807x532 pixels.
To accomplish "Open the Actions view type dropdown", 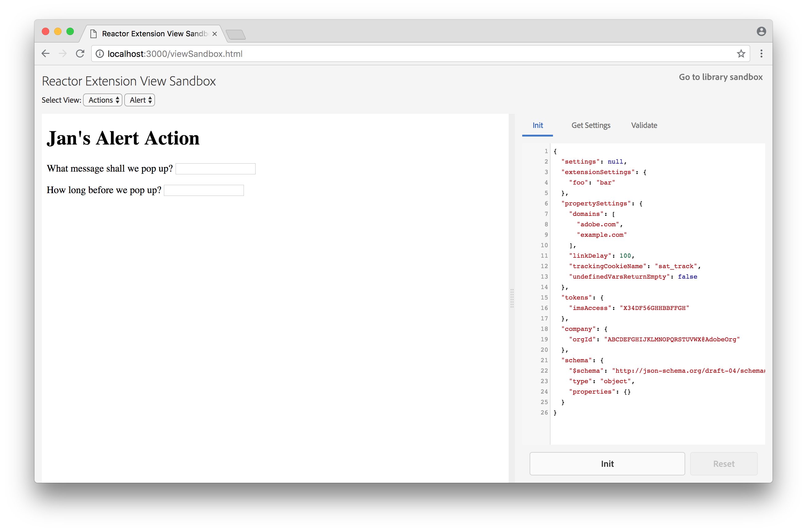I will point(103,100).
